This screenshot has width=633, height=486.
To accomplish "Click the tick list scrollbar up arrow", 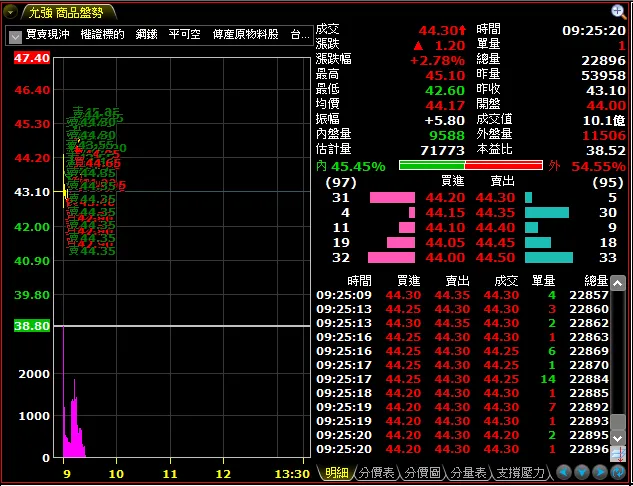I will pos(618,283).
